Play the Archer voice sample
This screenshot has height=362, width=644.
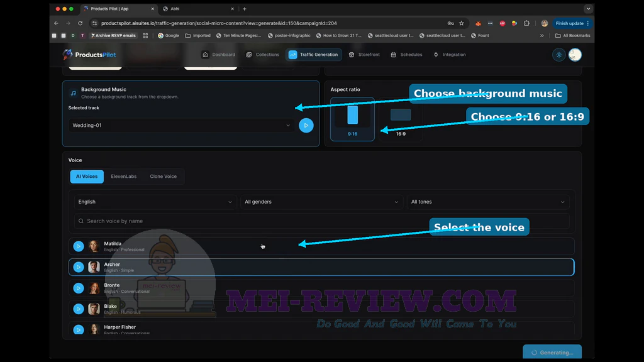point(79,267)
